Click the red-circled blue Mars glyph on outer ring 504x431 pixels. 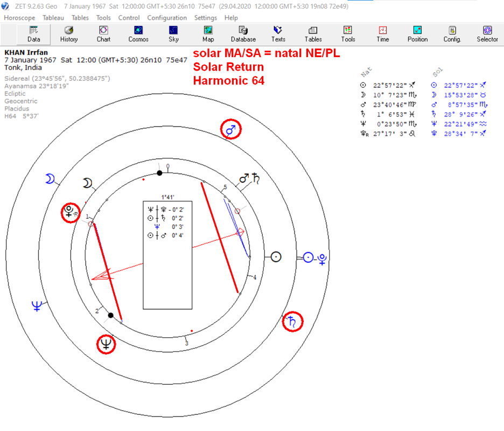click(x=231, y=129)
